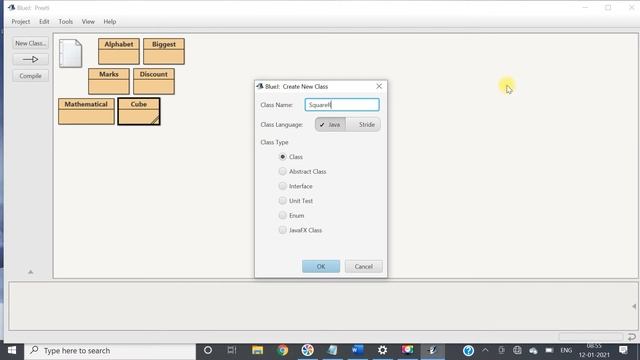Viewport: 640px width, 360px height.
Task: Expand the object bench side arrow
Action: 634,306
